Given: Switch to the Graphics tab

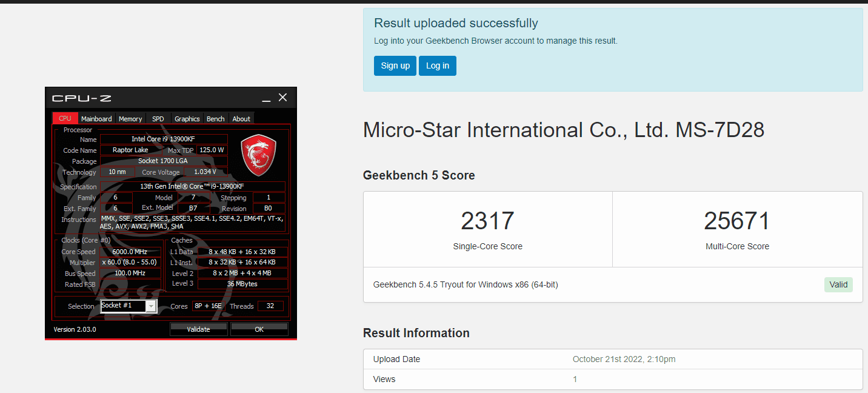Looking at the screenshot, I should [187, 118].
